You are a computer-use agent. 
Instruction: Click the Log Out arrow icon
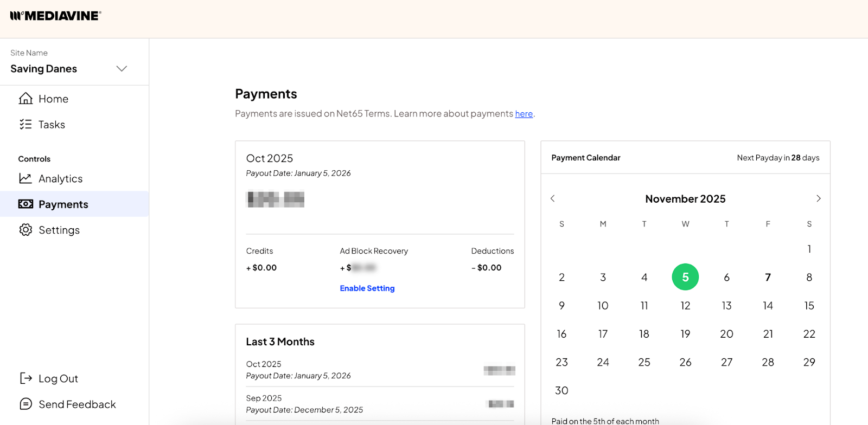tap(25, 378)
